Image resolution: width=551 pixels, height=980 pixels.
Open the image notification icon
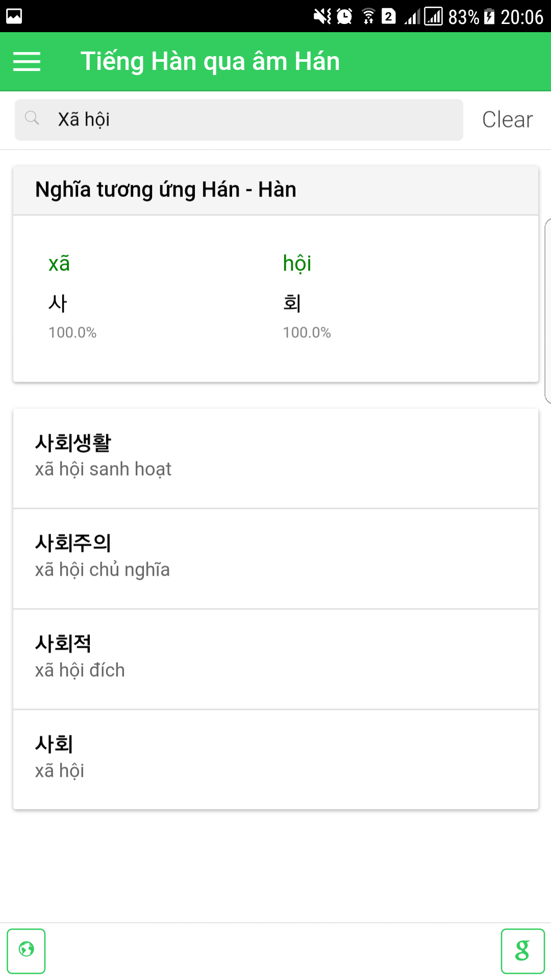(x=14, y=16)
